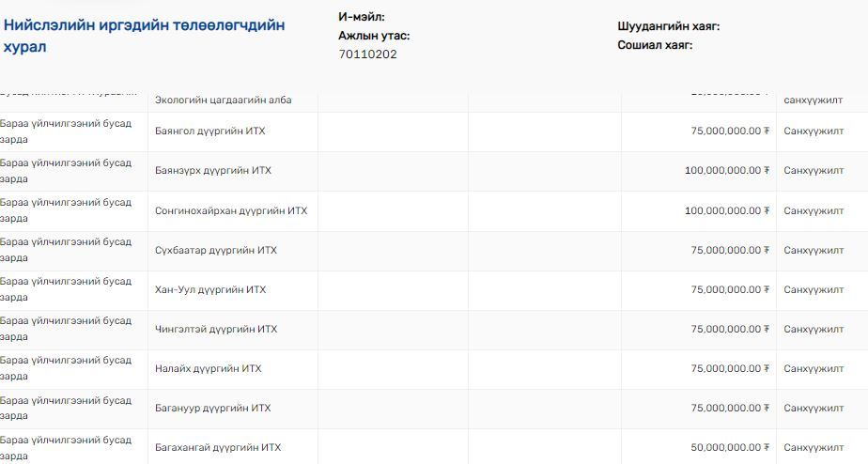This screenshot has height=464, width=868.
Task: Select the Экологийн цагдаагийн алба cell
Action: (x=223, y=101)
